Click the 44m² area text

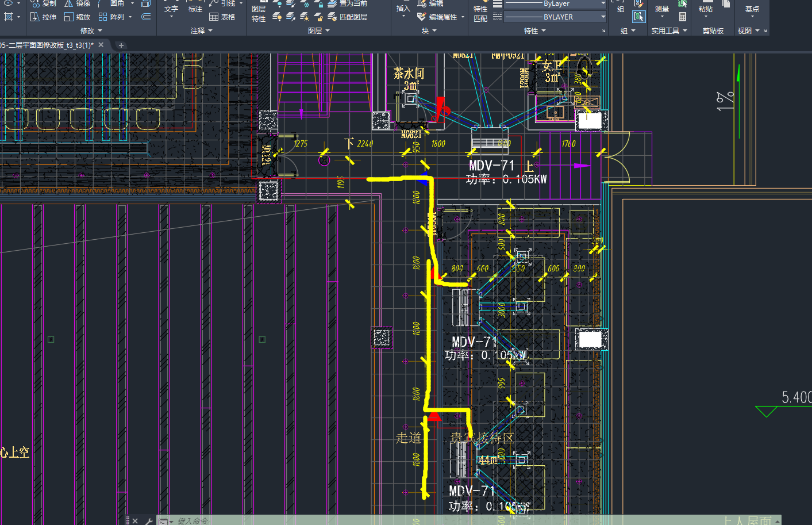[489, 460]
